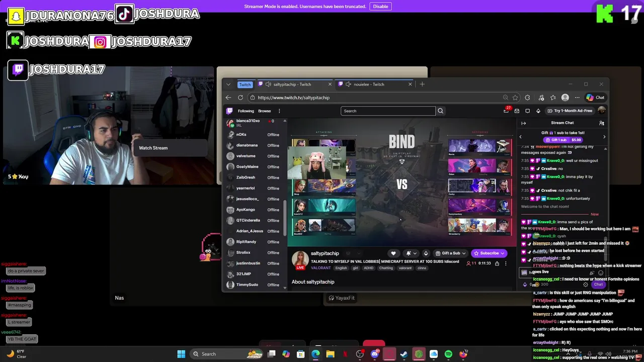The width and height of the screenshot is (644, 362).
Task: Open user account avatar menu on Twitch
Action: pyautogui.click(x=601, y=111)
